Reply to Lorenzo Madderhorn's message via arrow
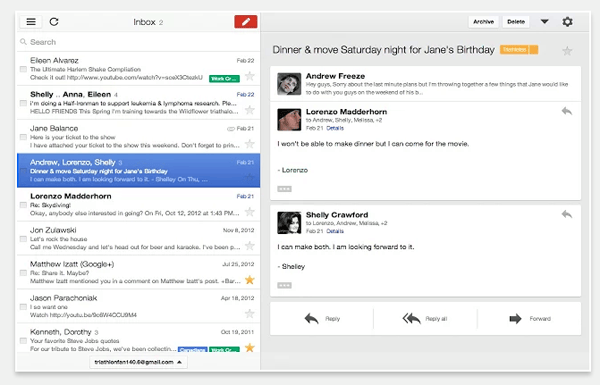Screen dimensions: 600x385 pos(567,111)
